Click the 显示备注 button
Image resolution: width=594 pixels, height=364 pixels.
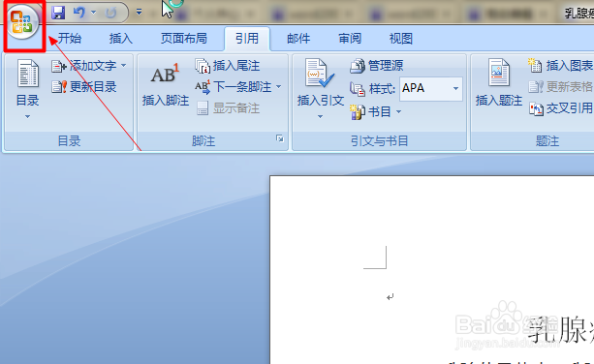click(x=228, y=108)
